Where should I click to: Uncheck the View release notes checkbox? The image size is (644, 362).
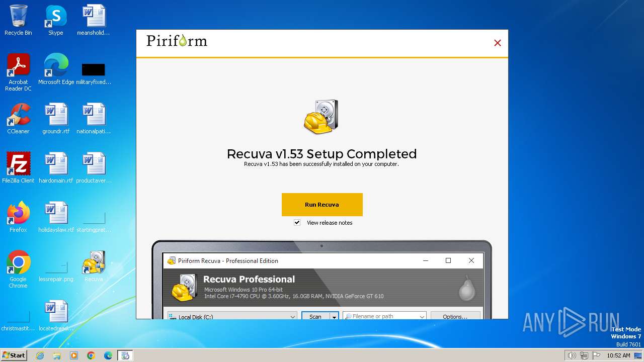pyautogui.click(x=297, y=223)
